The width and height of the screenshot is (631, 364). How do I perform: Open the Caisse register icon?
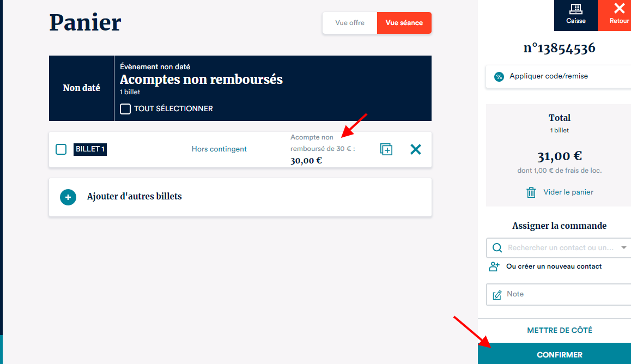click(x=575, y=9)
